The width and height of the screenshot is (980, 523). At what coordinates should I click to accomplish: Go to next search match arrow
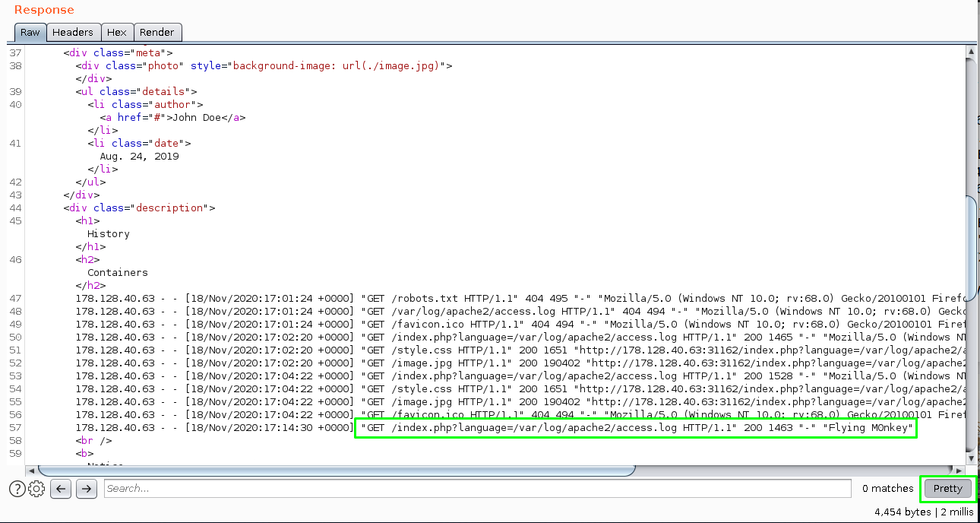(87, 489)
